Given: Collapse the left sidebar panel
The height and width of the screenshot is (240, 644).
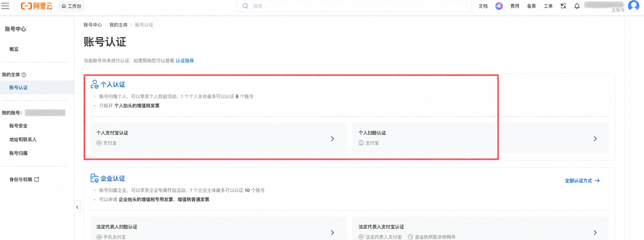Looking at the screenshot, I should click(77, 207).
